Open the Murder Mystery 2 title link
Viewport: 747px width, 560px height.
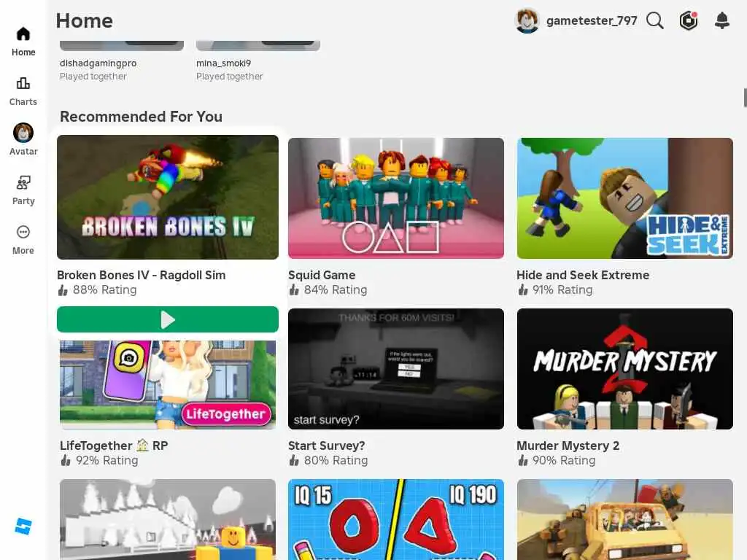click(568, 446)
